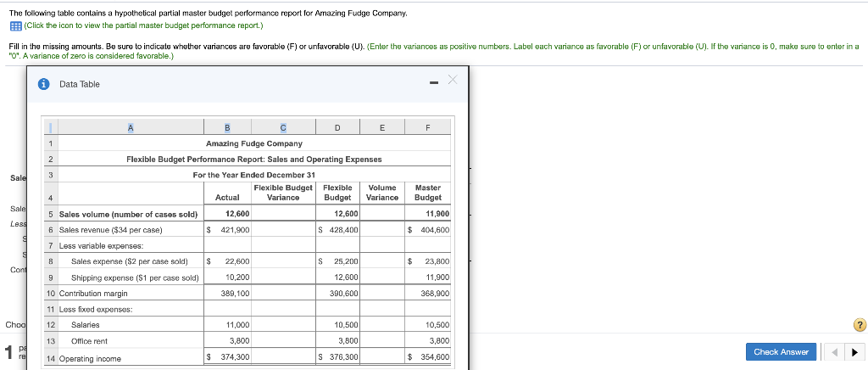Click flexible budget contribution margin 390,600 cell
The width and height of the screenshot is (868, 370).
click(337, 293)
